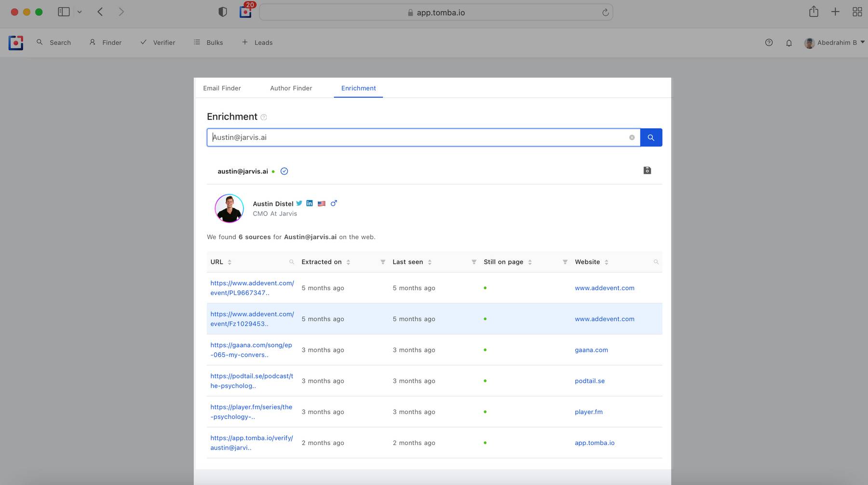Open the addevent.com event/Fz1029453 URL
This screenshot has height=485, width=868.
[252, 319]
